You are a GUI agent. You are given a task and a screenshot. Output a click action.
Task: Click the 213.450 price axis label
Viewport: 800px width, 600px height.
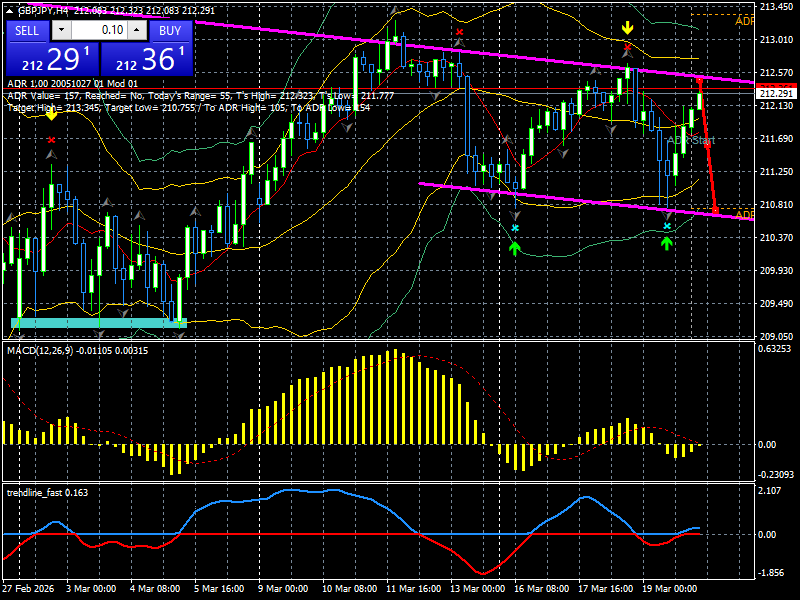point(776,7)
